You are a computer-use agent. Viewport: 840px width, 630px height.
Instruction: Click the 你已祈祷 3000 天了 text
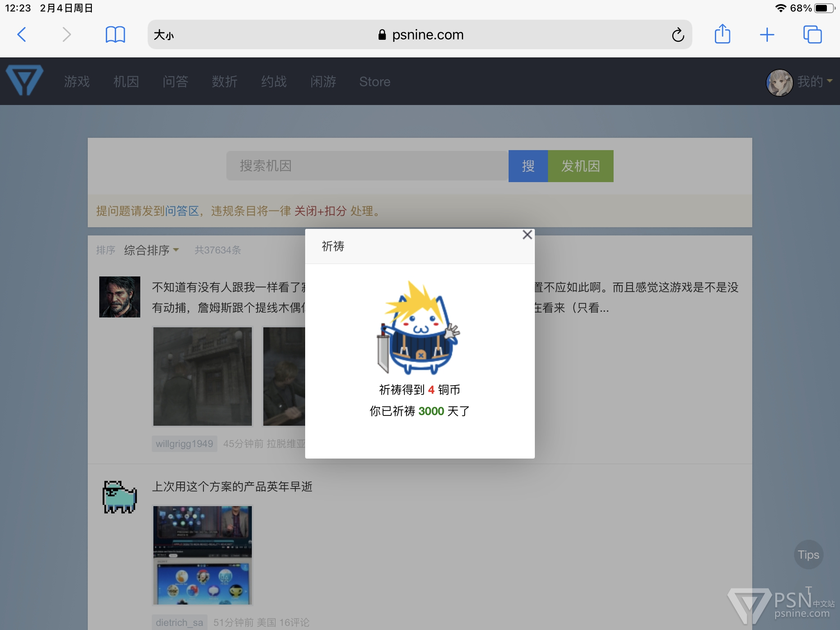tap(419, 411)
